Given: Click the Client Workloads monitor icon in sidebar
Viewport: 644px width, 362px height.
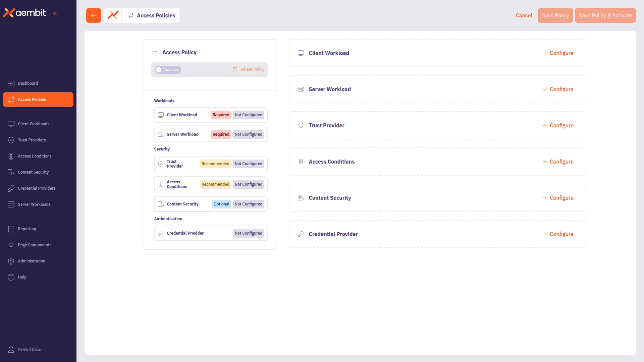Looking at the screenshot, I should pyautogui.click(x=11, y=124).
